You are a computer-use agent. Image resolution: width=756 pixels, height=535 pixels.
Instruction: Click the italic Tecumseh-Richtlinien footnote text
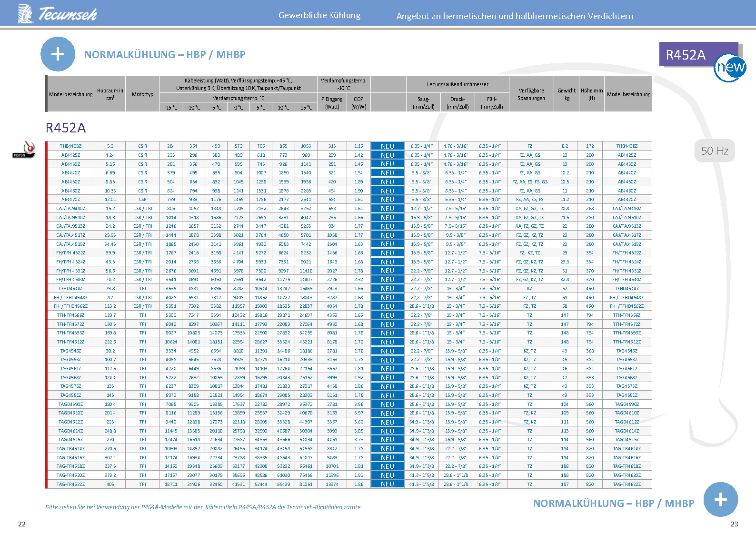coord(203,507)
